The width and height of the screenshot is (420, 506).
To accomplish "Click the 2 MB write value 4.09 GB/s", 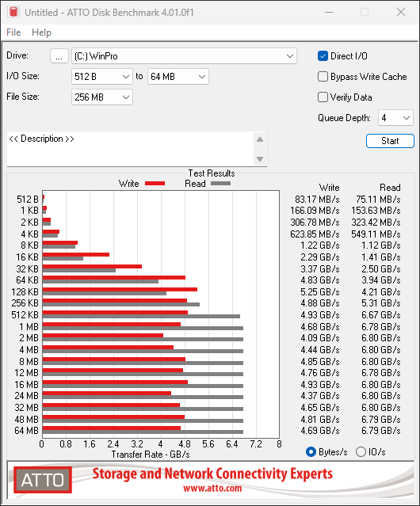I will 320,338.
